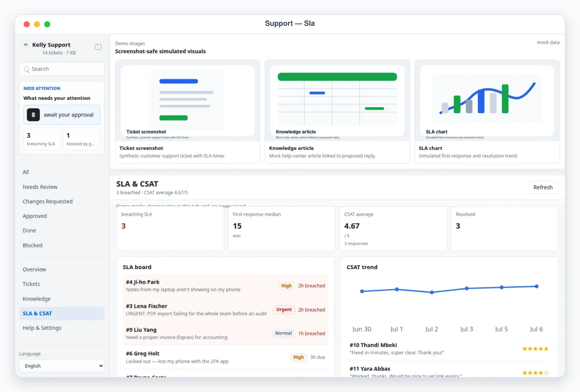Select the 3 breaching SLA tile

[42, 139]
